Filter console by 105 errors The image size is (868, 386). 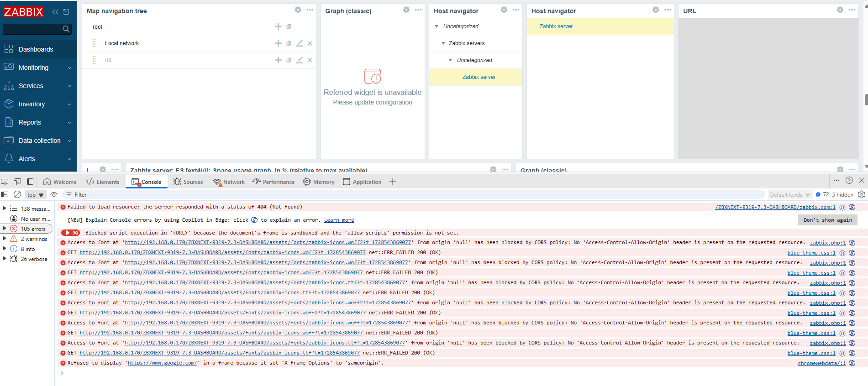(27, 229)
